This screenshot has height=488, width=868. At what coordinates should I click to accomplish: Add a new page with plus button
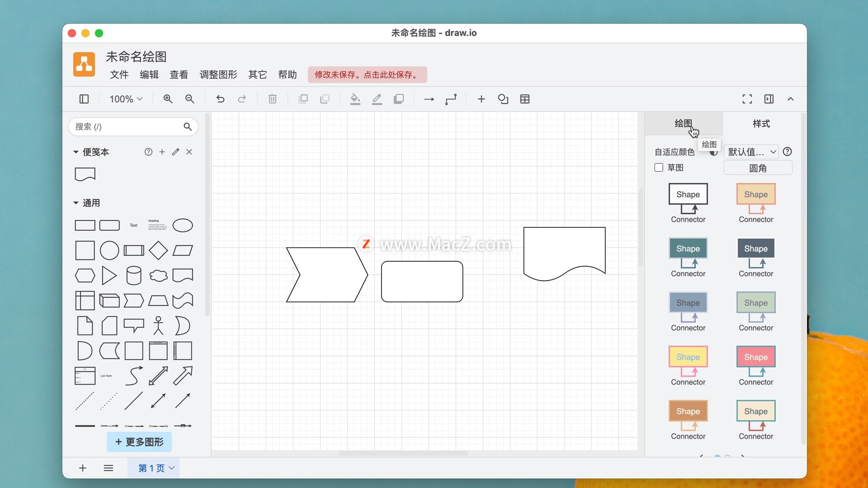click(x=82, y=468)
